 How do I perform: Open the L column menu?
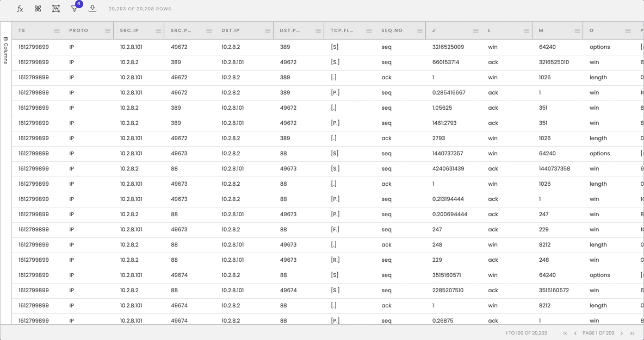pyautogui.click(x=526, y=31)
